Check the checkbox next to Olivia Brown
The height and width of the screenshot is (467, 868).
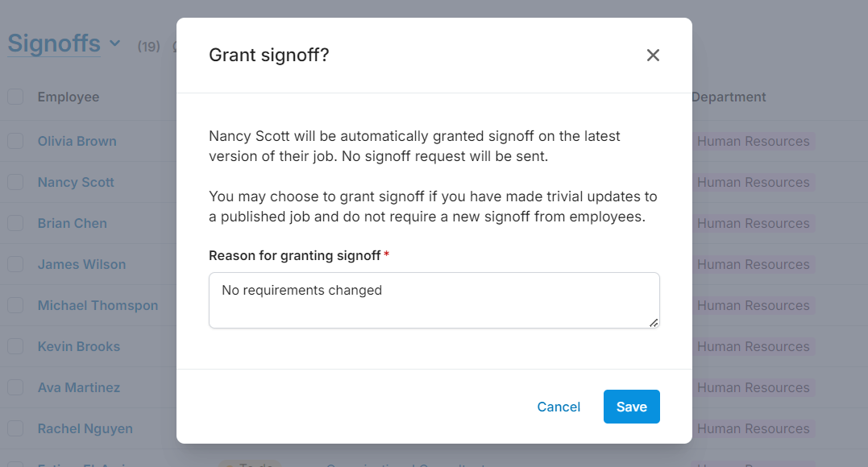click(15, 140)
